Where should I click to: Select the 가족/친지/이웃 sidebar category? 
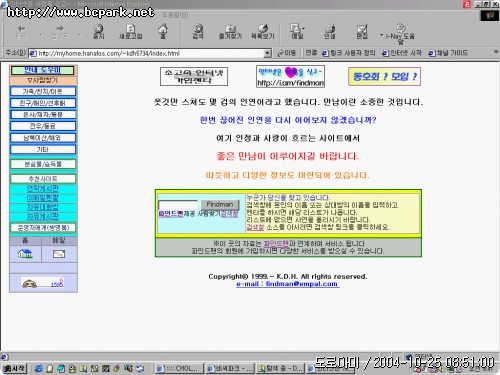[43, 91]
